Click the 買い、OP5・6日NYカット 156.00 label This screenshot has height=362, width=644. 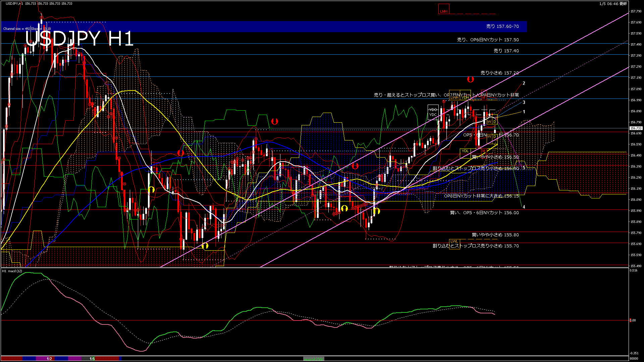[484, 213]
